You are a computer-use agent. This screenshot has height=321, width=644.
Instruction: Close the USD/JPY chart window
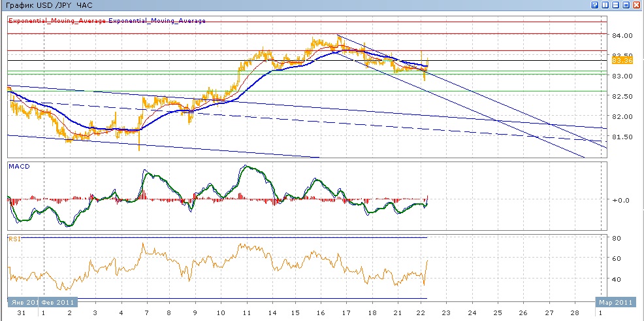point(637,5)
